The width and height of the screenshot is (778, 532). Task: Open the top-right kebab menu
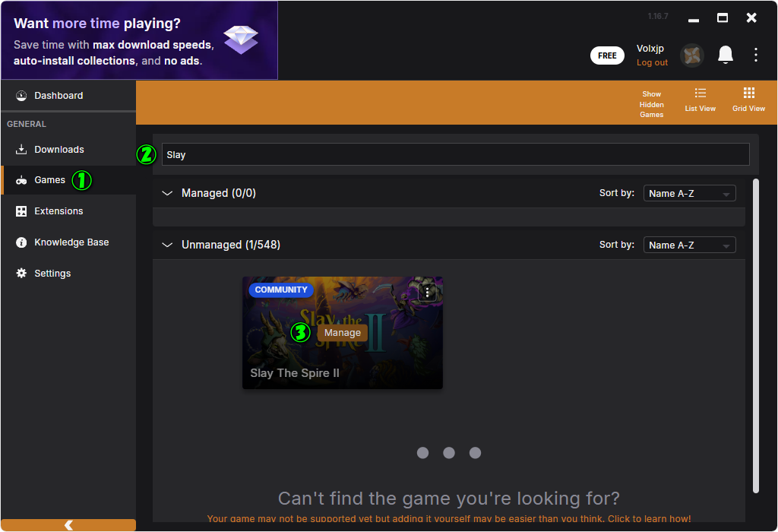click(x=755, y=55)
